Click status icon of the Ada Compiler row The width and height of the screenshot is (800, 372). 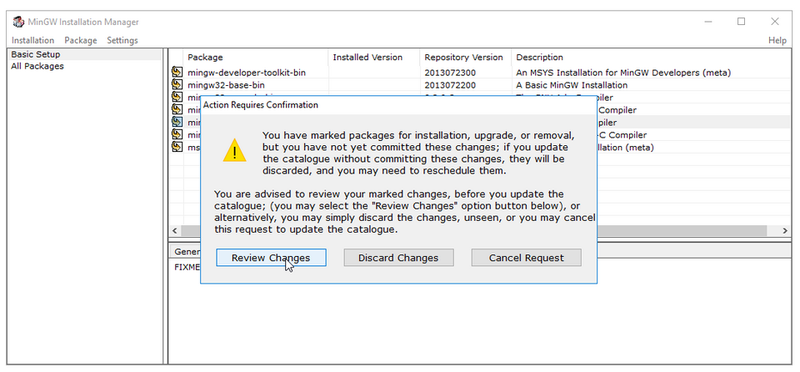pos(177,96)
